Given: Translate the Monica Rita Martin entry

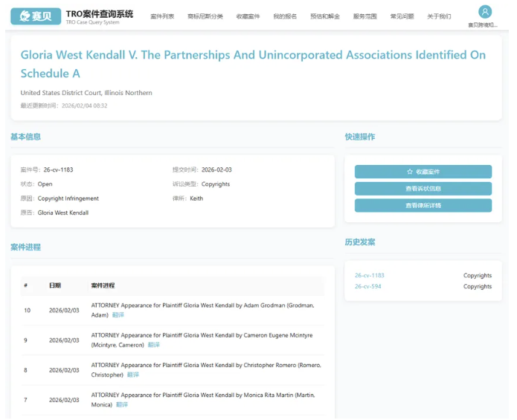Looking at the screenshot, I should pos(122,404).
